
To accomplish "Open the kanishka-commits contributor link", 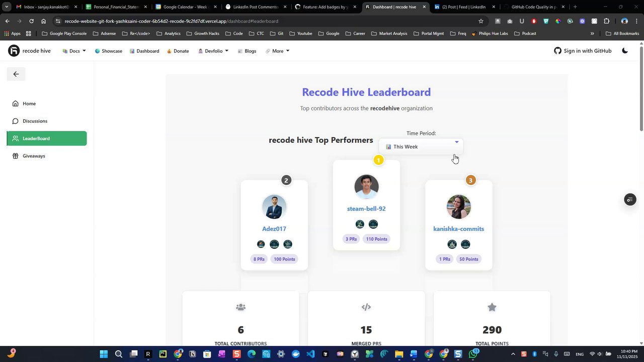I will (459, 229).
